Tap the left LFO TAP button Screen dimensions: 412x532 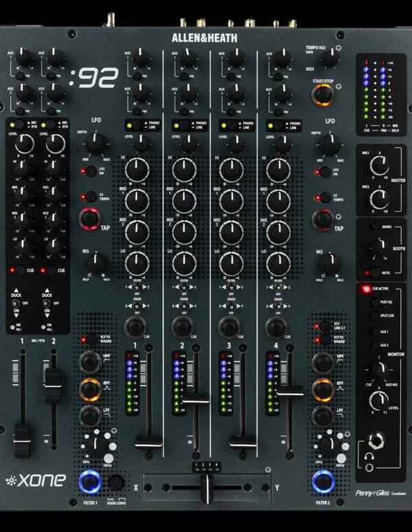(90, 219)
